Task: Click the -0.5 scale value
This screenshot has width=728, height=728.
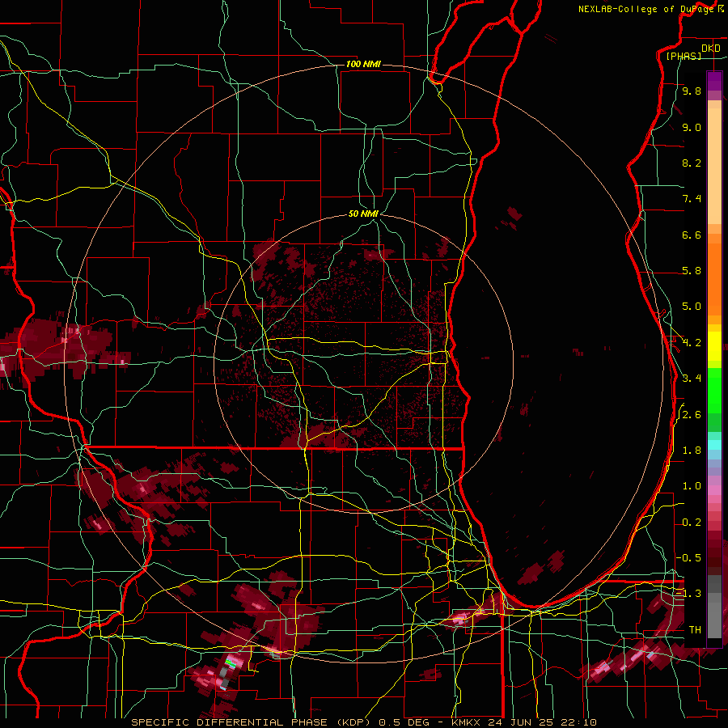Action: pyautogui.click(x=689, y=557)
